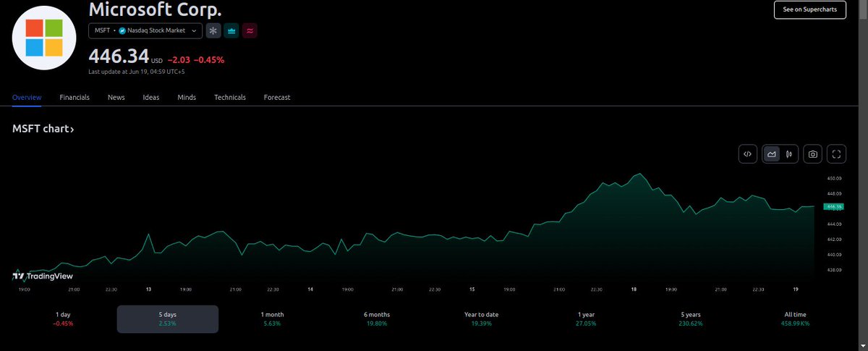Select the 5 days range

tap(168, 319)
